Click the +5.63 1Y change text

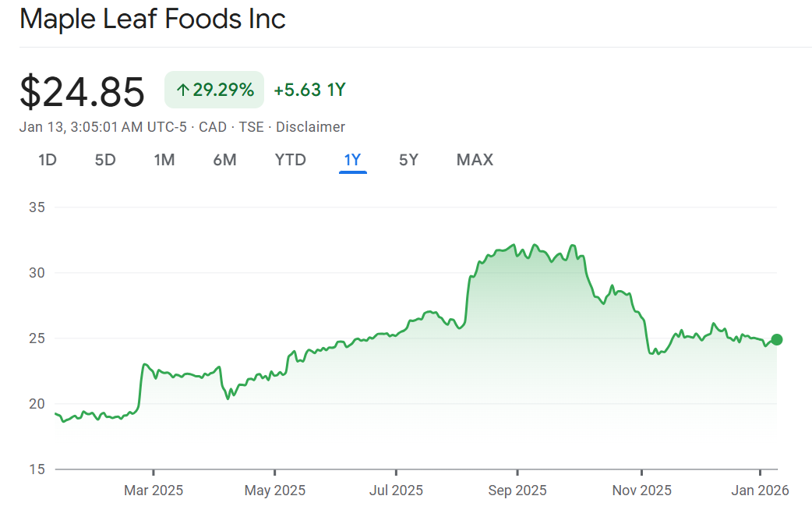[x=309, y=90]
